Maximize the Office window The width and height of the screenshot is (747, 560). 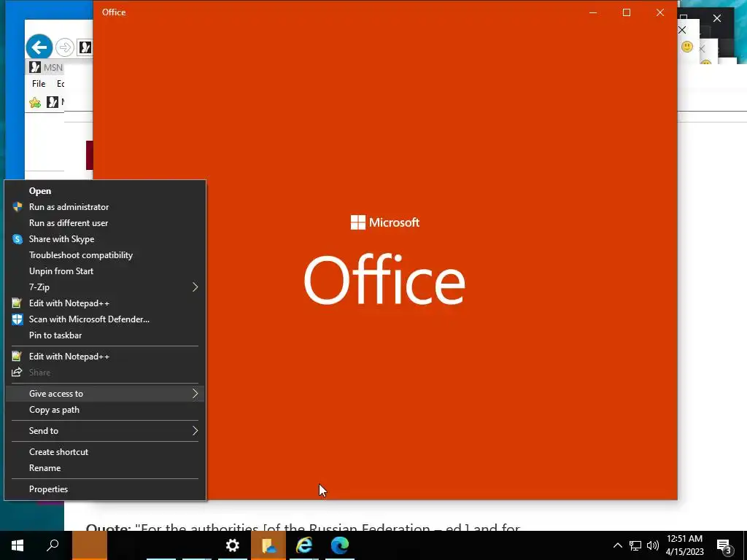point(627,12)
